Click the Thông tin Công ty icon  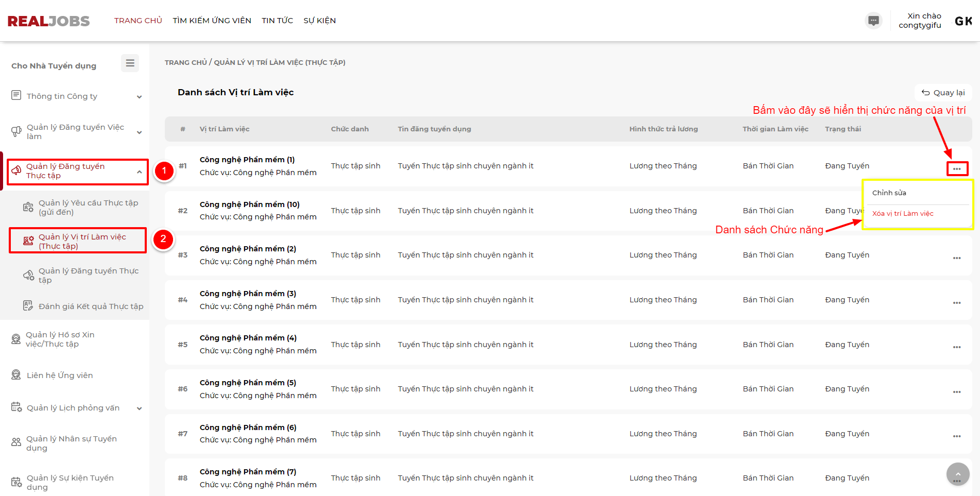(x=16, y=96)
